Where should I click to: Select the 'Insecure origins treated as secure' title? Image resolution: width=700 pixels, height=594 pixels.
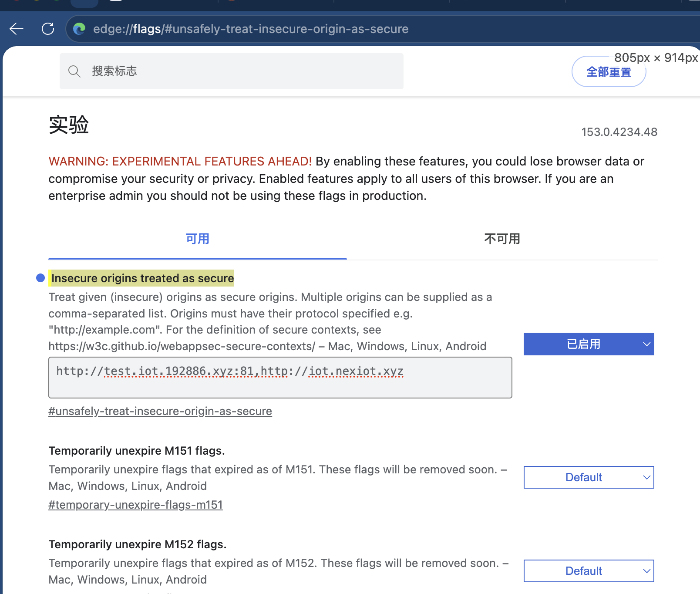(142, 278)
